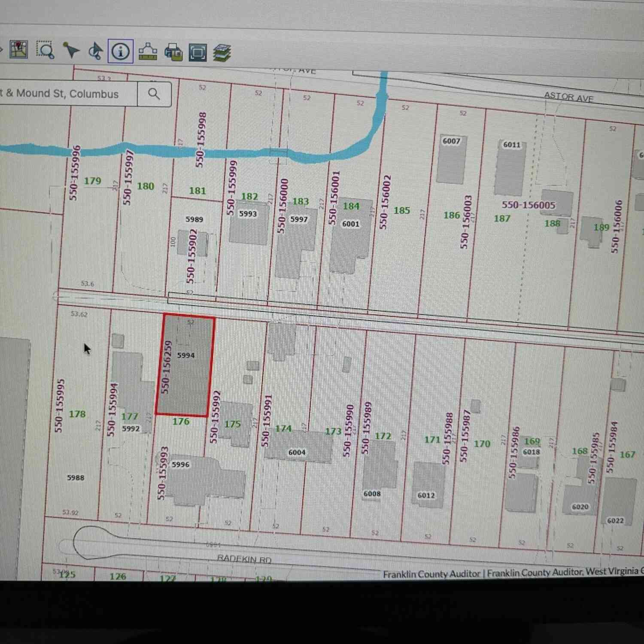The height and width of the screenshot is (644, 644).
Task: Click the parcel number 550-155989
Action: (366, 428)
